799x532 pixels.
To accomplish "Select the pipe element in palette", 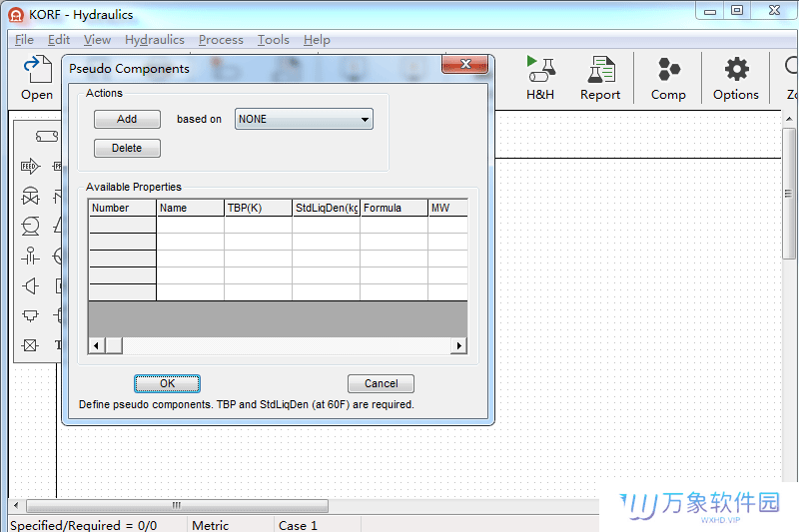I will tap(46, 136).
